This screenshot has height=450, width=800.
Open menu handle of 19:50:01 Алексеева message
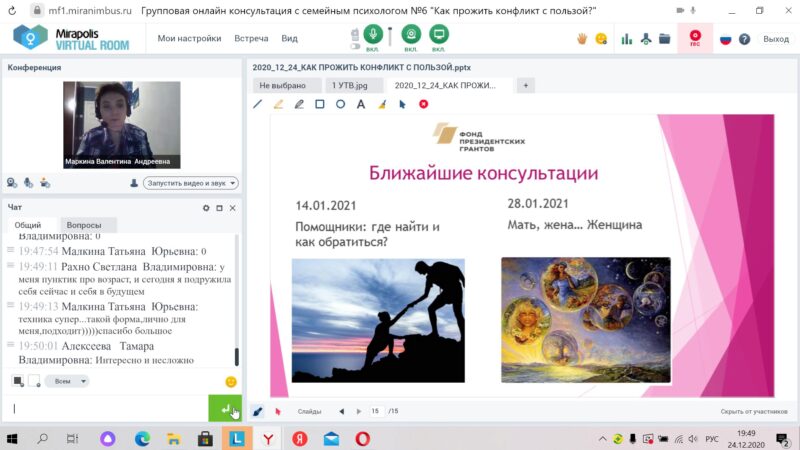click(10, 344)
